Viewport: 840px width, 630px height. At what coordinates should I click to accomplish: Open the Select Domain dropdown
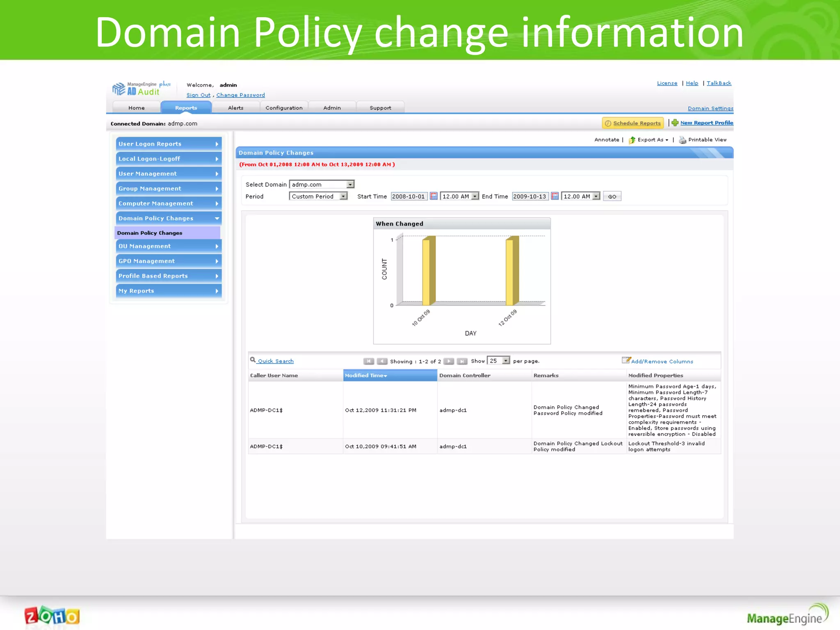pos(322,185)
